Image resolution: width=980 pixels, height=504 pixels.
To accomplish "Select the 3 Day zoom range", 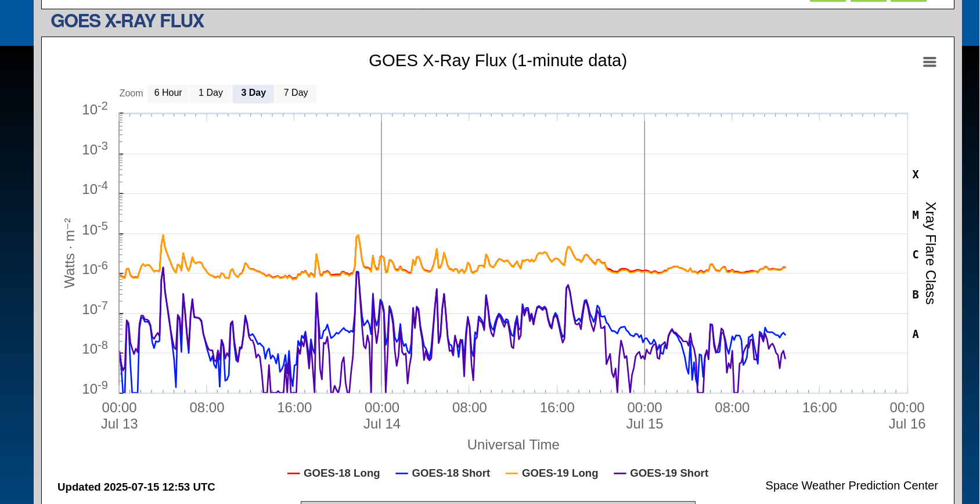I will (253, 93).
